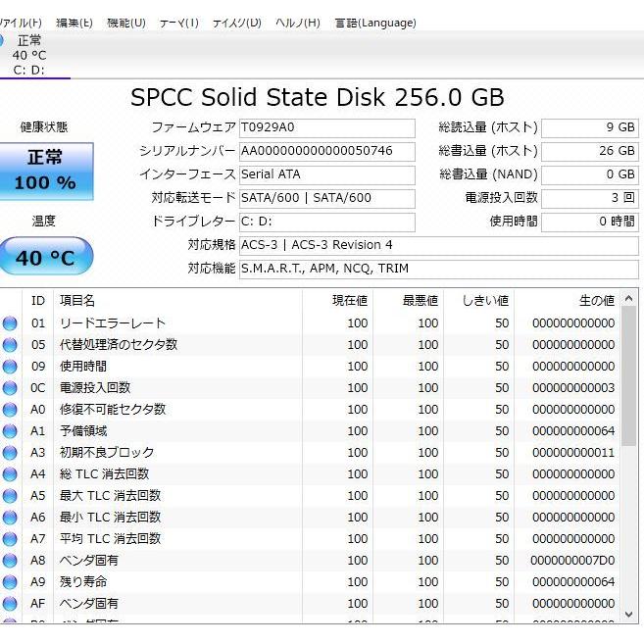The width and height of the screenshot is (644, 644).
Task: Open the 編集(E) menu
Action: pos(74,23)
